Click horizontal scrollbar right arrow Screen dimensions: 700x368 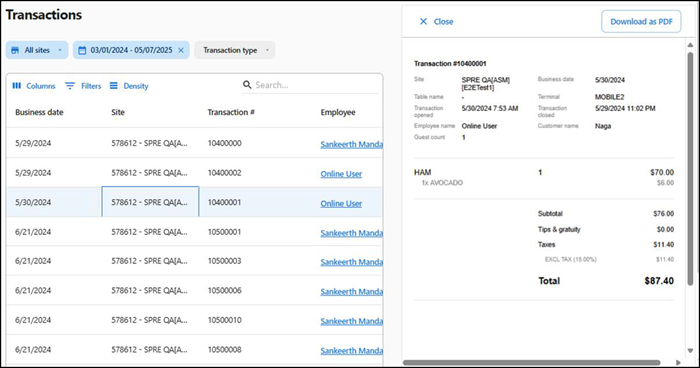click(x=679, y=362)
